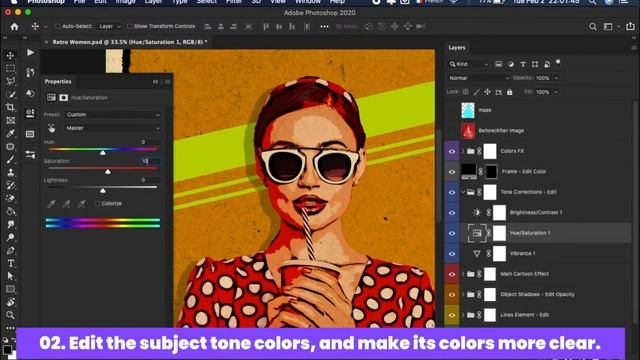
Task: Select the first eyedropper in Properties
Action: [51, 203]
